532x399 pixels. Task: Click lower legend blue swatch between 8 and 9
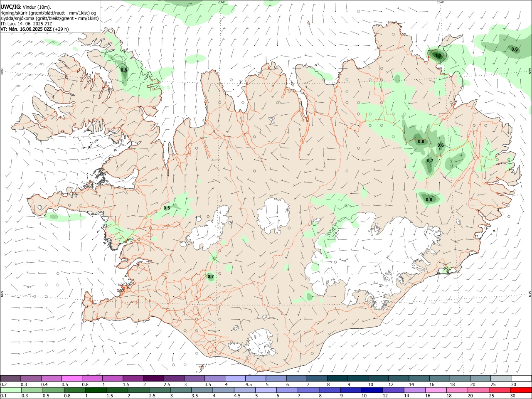coord(329,390)
